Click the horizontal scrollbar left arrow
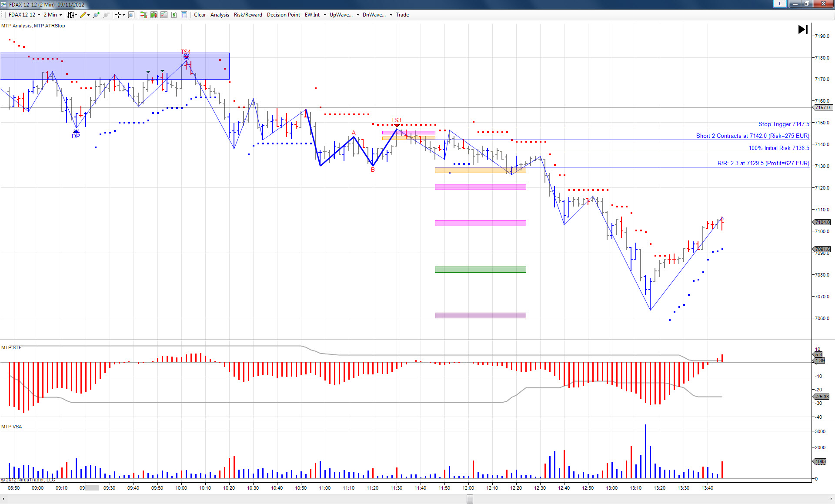The width and height of the screenshot is (835, 504). tap(4, 499)
